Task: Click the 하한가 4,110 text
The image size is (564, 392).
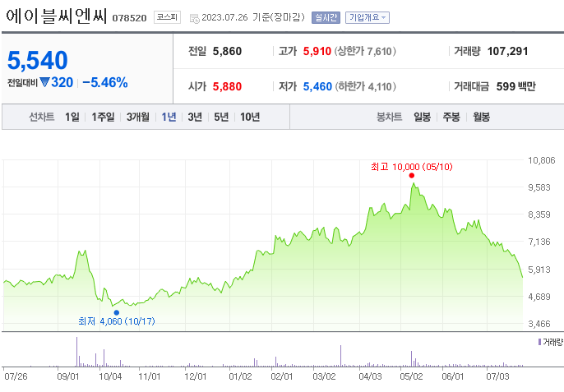Action: (x=365, y=86)
